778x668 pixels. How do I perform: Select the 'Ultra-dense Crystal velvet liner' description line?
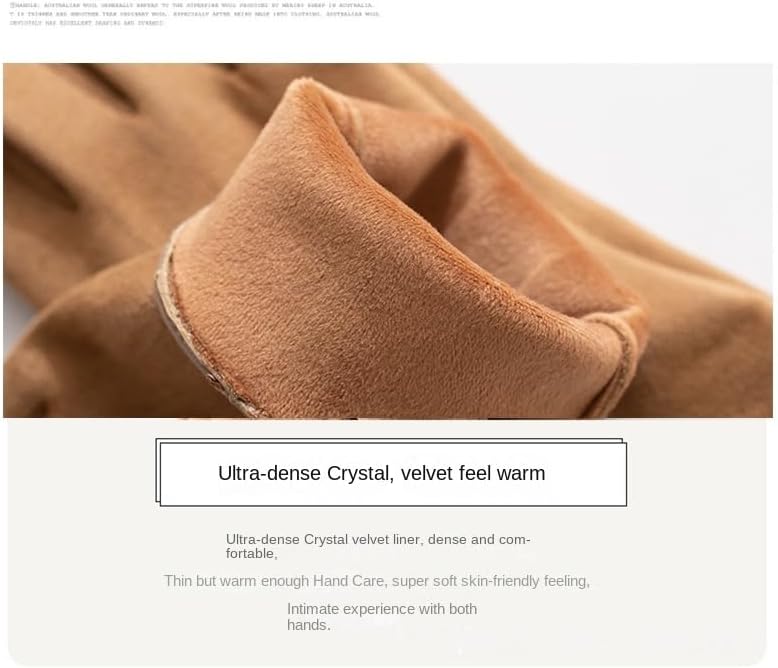[x=378, y=546]
